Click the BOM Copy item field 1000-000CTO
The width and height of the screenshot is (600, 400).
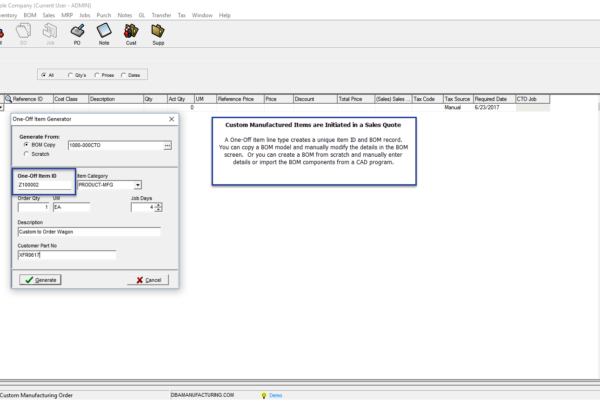[x=116, y=145]
